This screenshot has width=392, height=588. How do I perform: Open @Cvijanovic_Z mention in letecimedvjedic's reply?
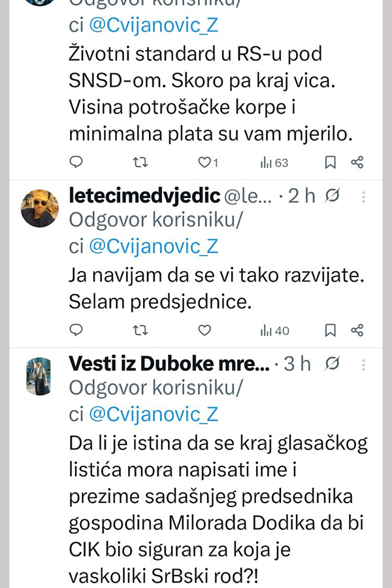[154, 246]
